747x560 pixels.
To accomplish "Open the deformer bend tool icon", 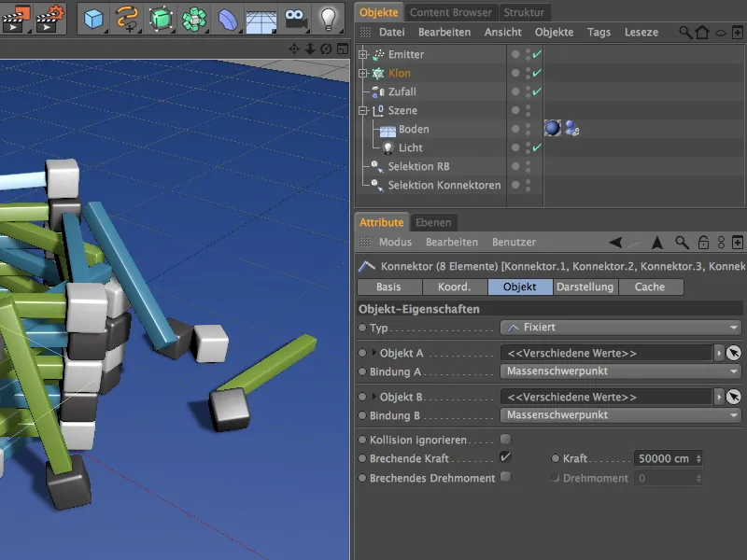I will point(228,20).
